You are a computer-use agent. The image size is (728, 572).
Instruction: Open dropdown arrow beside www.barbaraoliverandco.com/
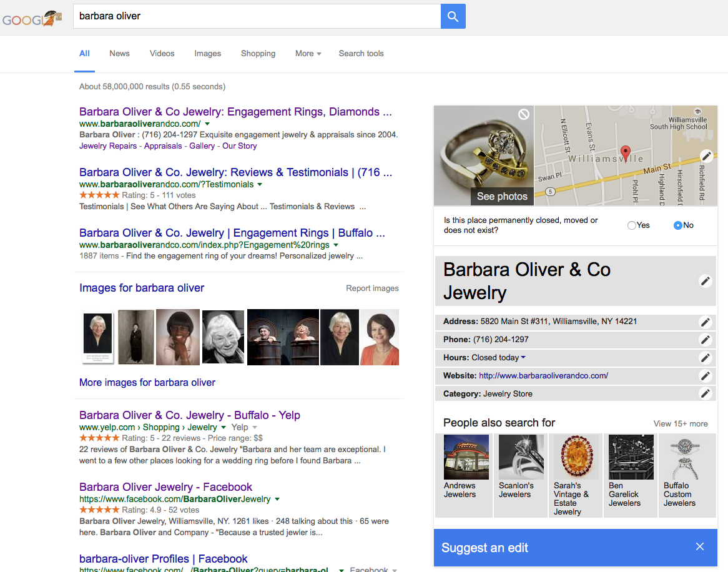207,124
